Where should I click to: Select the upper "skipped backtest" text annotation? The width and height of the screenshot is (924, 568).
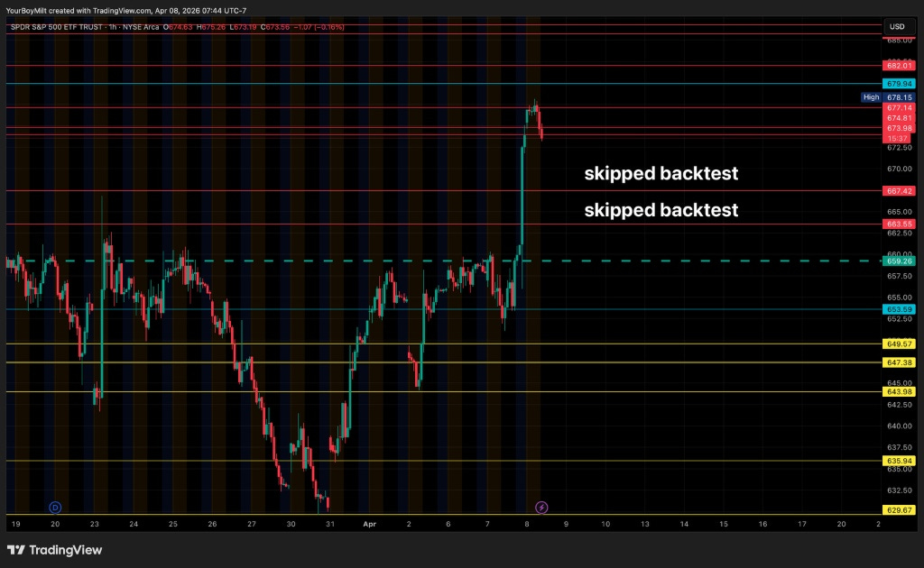661,173
